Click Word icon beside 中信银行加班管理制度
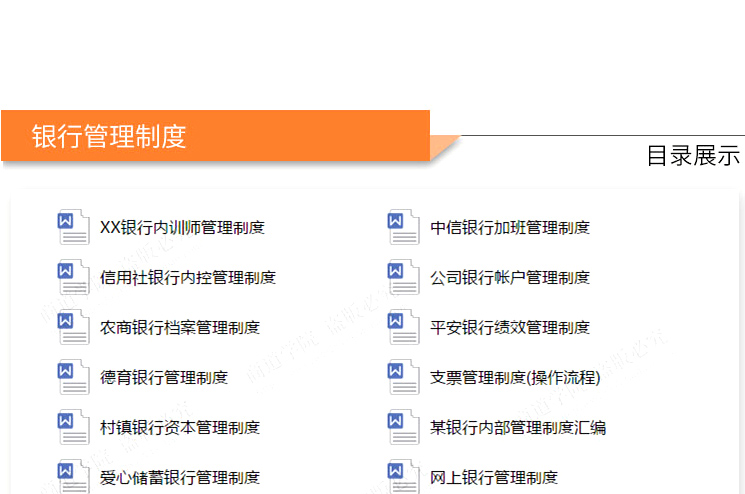745x494 pixels. click(x=403, y=227)
